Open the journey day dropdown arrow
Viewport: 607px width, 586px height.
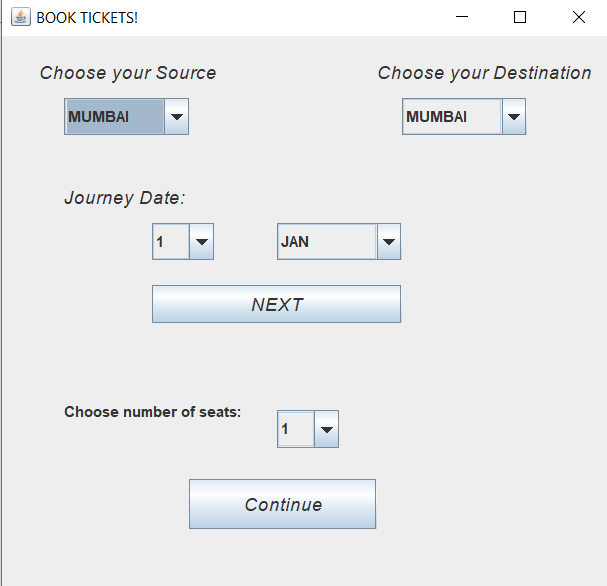pos(201,241)
